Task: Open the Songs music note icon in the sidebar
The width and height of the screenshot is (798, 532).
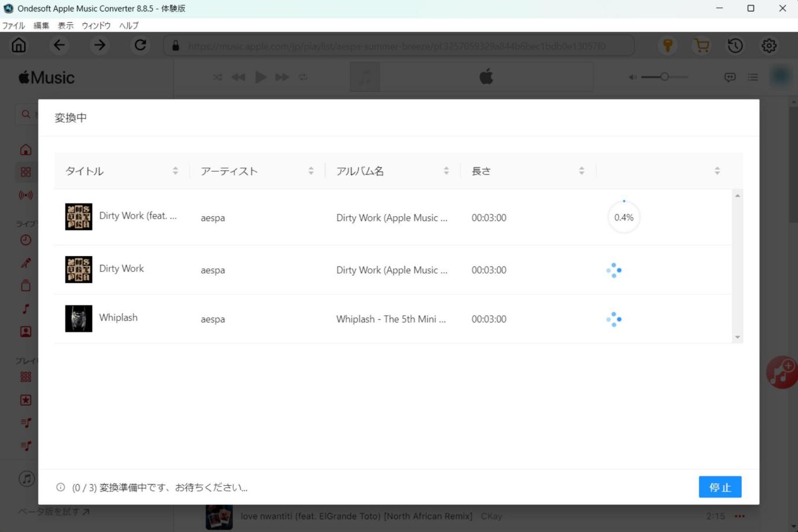Action: (25, 309)
